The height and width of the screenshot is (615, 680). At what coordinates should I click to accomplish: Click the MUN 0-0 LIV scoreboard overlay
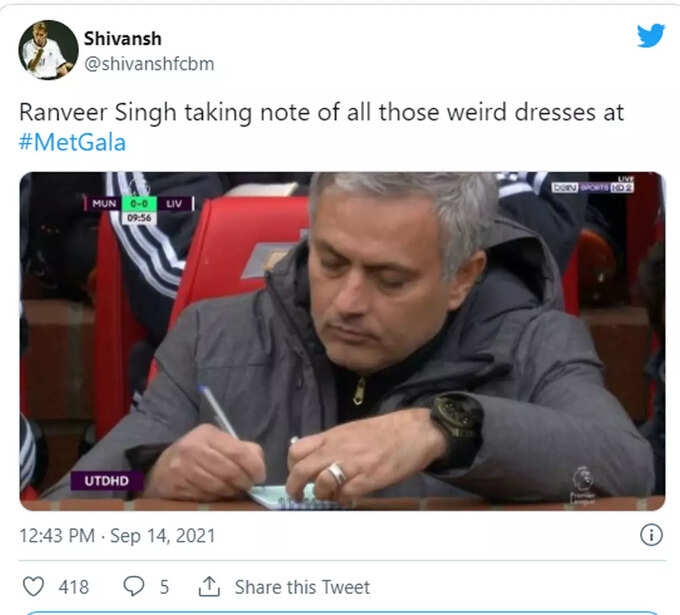139,210
